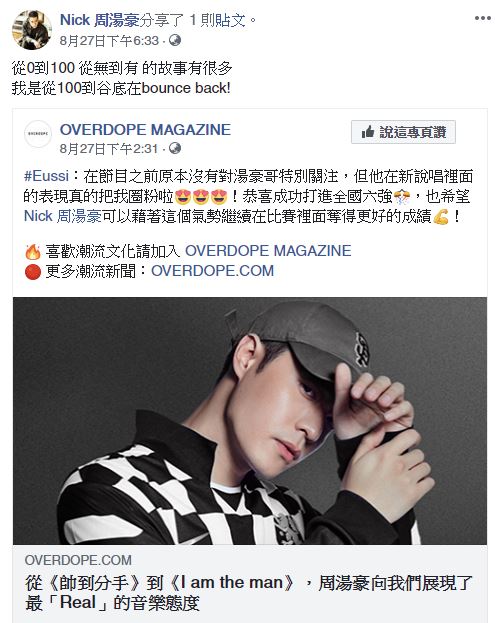Click the Nick 周湯豪 mention inside shared post
The image size is (495, 623).
click(63, 216)
